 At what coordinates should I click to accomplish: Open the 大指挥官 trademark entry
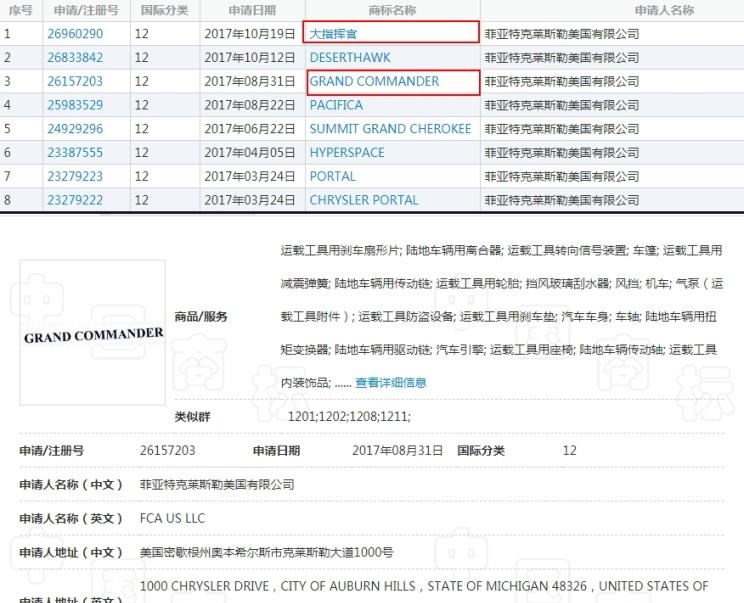333,34
